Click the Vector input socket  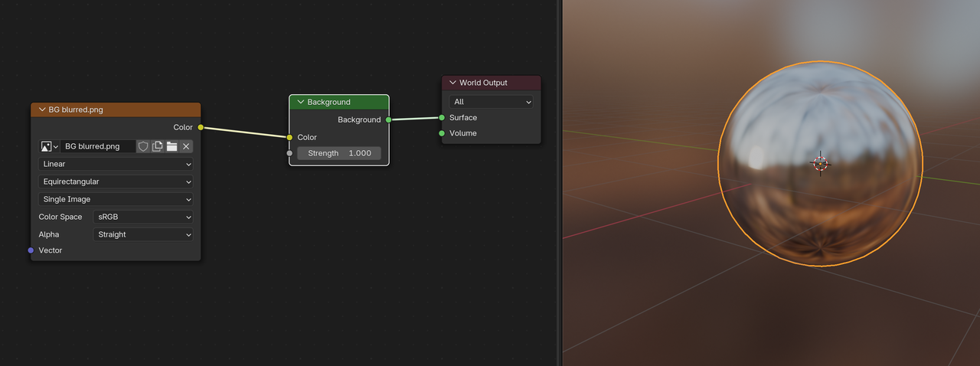pyautogui.click(x=31, y=250)
